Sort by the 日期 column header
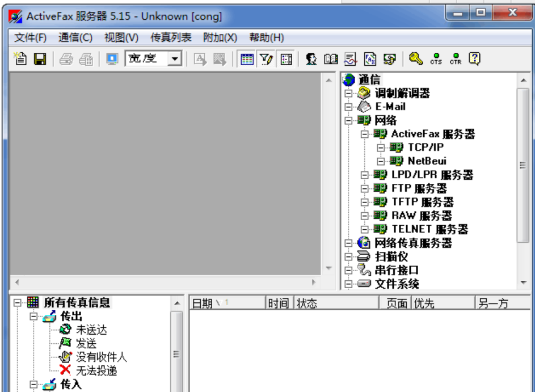 point(228,303)
